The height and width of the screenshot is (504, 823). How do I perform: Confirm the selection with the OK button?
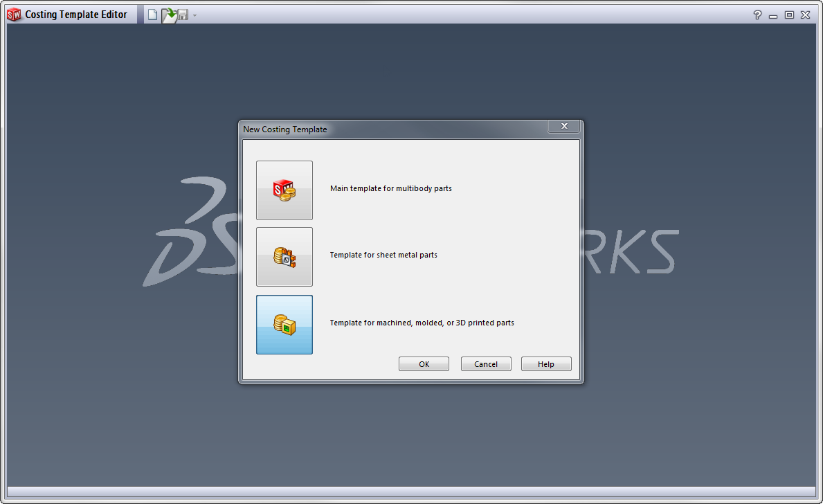tap(424, 364)
